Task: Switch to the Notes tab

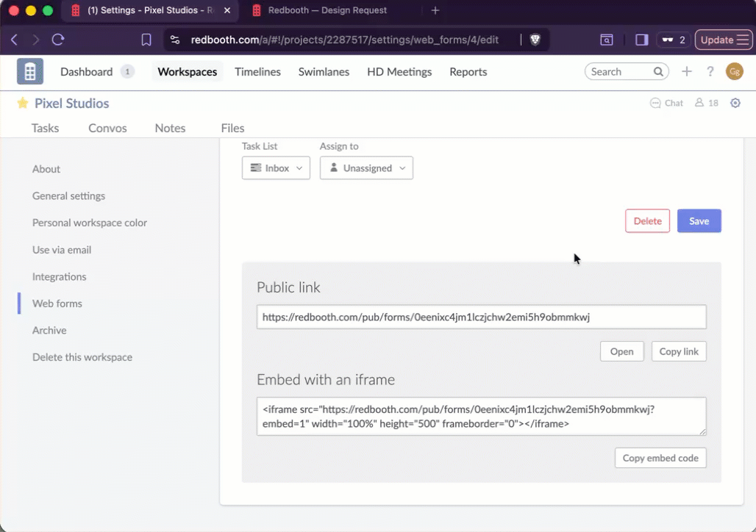Action: (170, 128)
